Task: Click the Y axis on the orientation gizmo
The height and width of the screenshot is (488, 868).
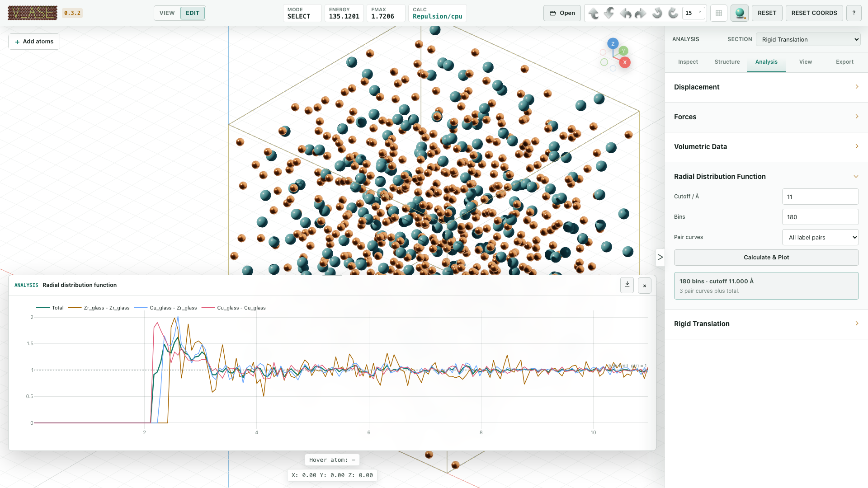Action: click(x=623, y=51)
